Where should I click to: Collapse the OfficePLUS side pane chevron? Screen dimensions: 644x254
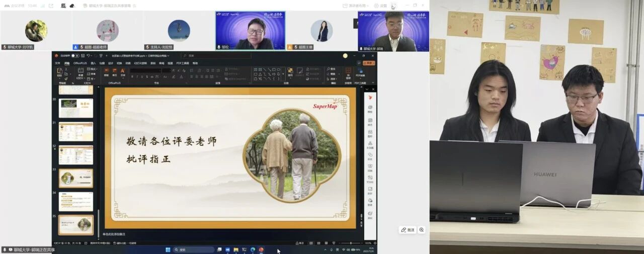coord(367,89)
